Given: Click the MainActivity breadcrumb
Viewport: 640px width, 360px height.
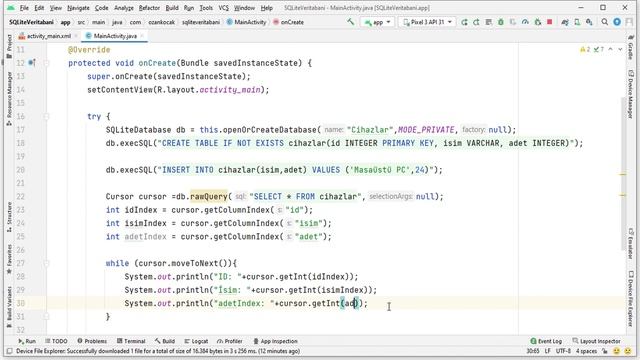Looking at the screenshot, I should click(246, 22).
